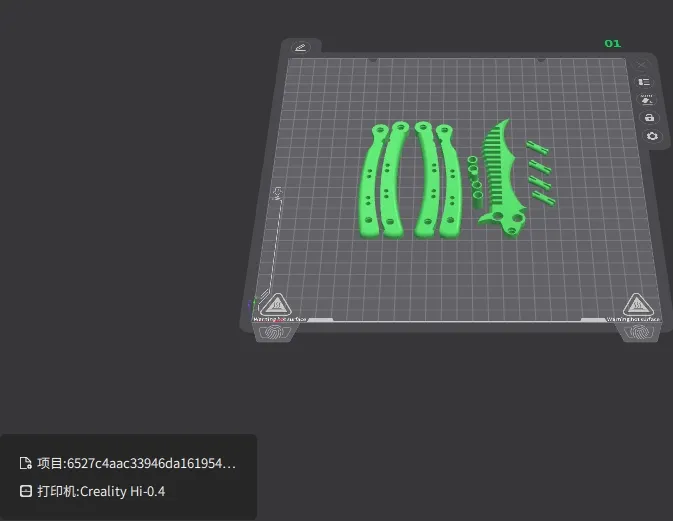Select the stack of green cylindrical spacers
The height and width of the screenshot is (521, 673).
click(475, 182)
